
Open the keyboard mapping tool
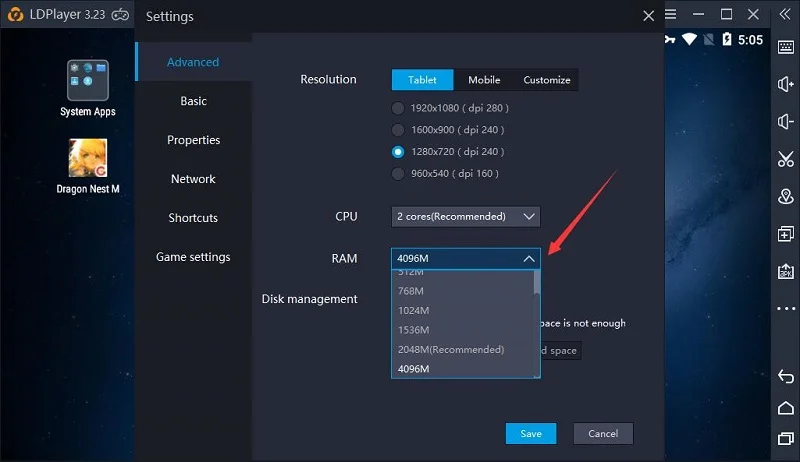pyautogui.click(x=786, y=47)
